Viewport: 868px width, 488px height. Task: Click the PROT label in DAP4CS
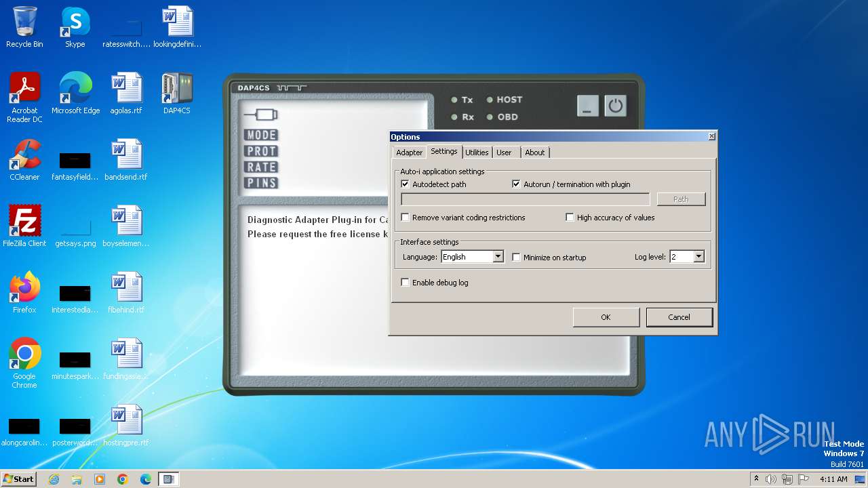click(x=261, y=151)
